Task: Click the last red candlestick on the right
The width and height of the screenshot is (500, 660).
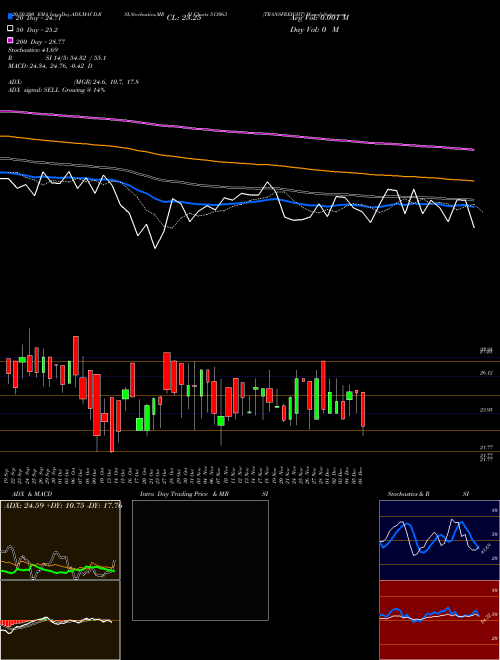Action: (x=363, y=409)
